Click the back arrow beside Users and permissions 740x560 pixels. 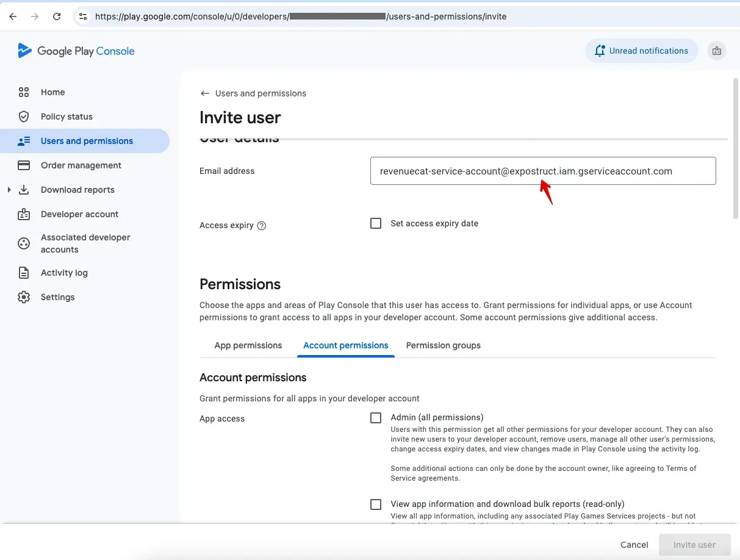pyautogui.click(x=205, y=93)
